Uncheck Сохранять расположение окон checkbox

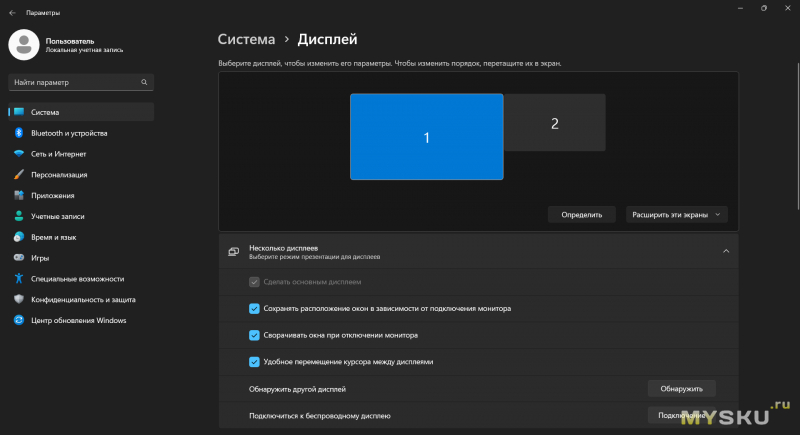(254, 309)
